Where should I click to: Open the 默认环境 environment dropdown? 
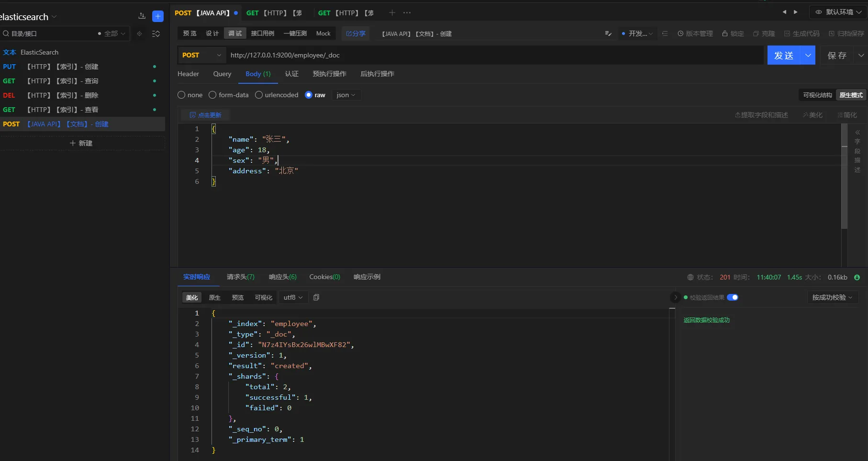839,12
